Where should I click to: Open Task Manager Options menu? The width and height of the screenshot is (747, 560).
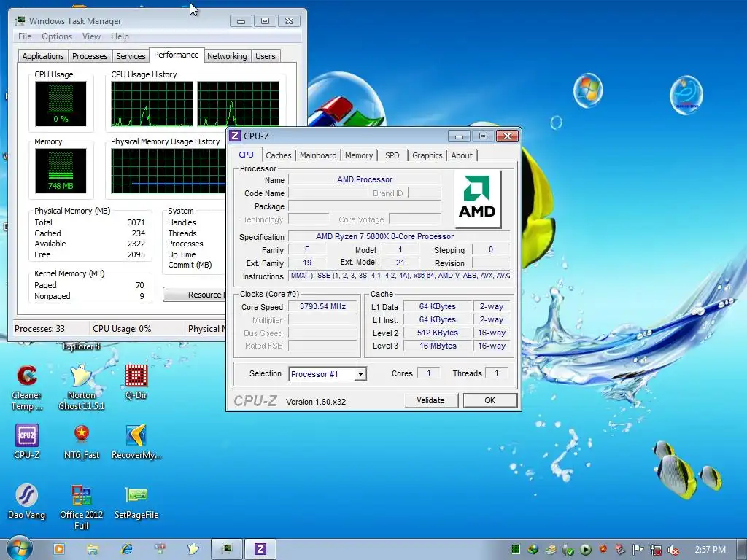[x=57, y=36]
